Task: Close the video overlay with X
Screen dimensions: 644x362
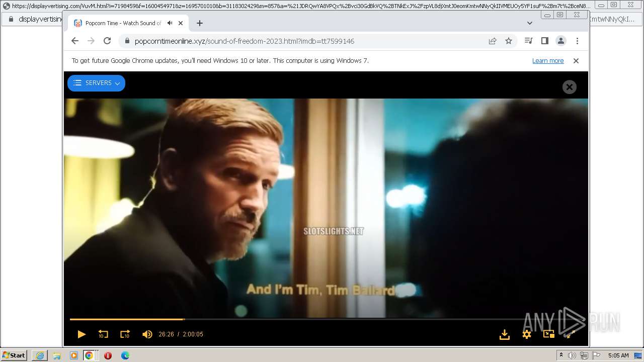Action: point(569,87)
